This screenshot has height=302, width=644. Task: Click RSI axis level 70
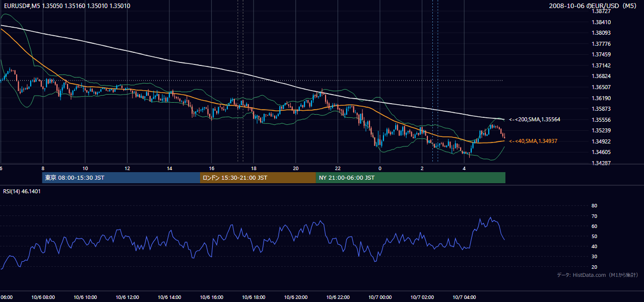(x=594, y=216)
